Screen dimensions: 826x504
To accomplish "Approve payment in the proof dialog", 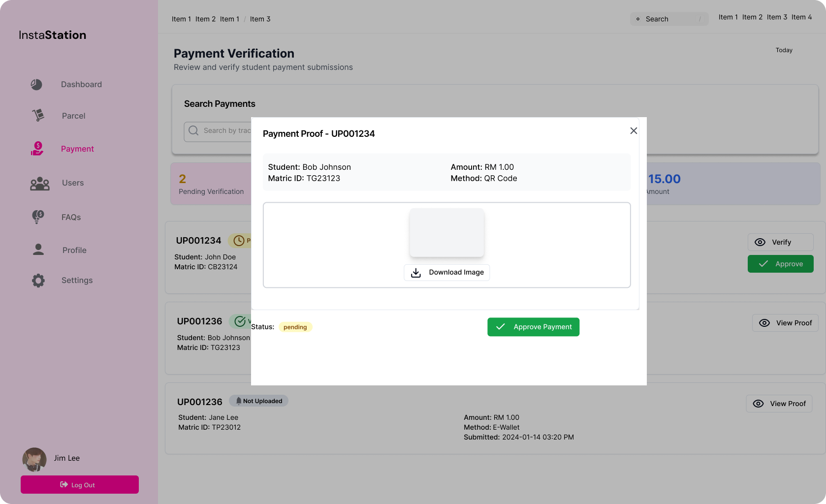I will [533, 327].
